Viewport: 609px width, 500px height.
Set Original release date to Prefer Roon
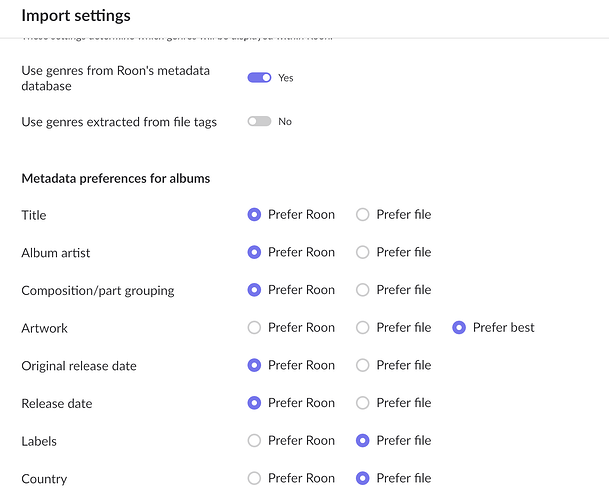point(254,365)
